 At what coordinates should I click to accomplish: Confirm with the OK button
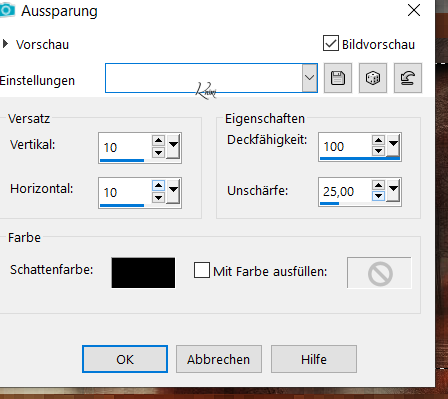point(125,359)
